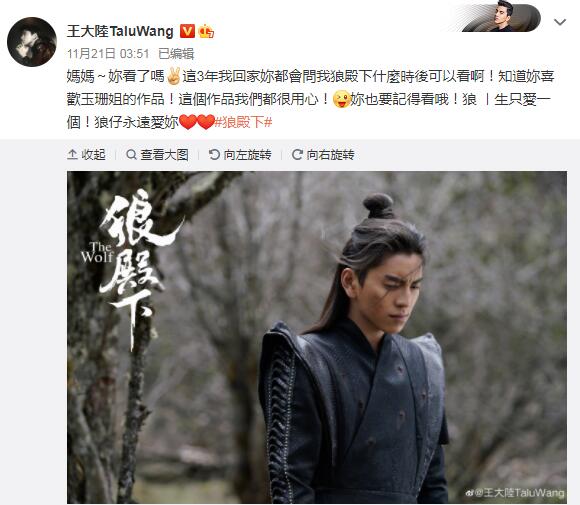Viewport: 580px width, 505px height.
Task: Rotate the image with 向右旋转
Action: coord(323,155)
